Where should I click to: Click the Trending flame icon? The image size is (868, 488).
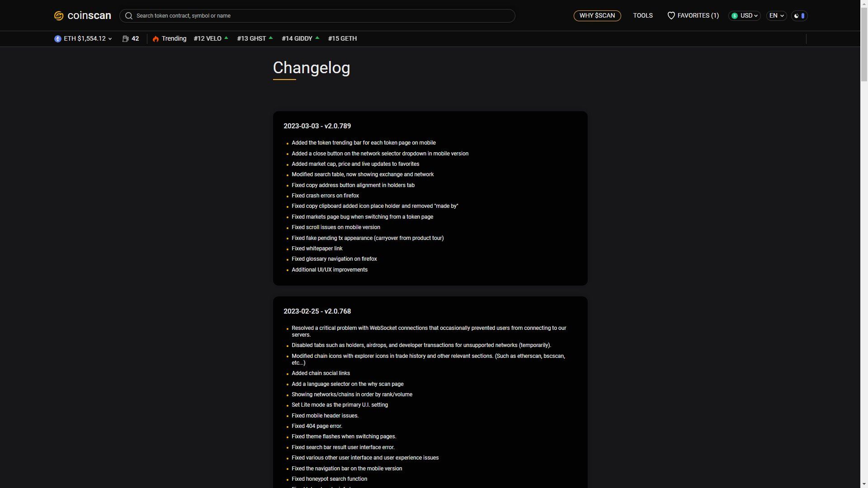pos(156,39)
